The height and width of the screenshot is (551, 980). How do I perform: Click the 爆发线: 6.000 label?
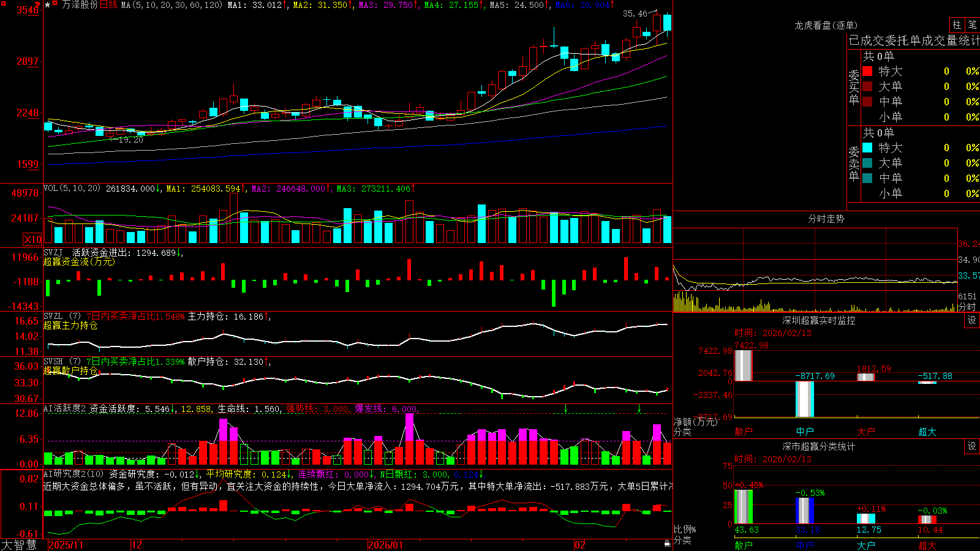tap(386, 409)
